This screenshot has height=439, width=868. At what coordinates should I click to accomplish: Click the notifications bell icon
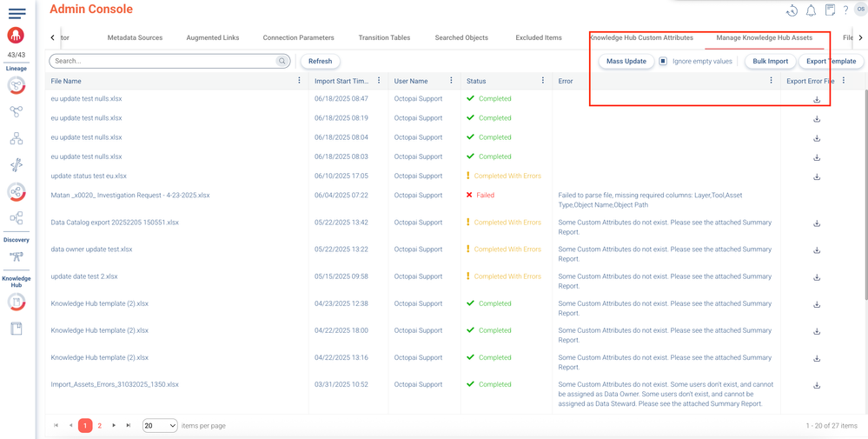[811, 10]
